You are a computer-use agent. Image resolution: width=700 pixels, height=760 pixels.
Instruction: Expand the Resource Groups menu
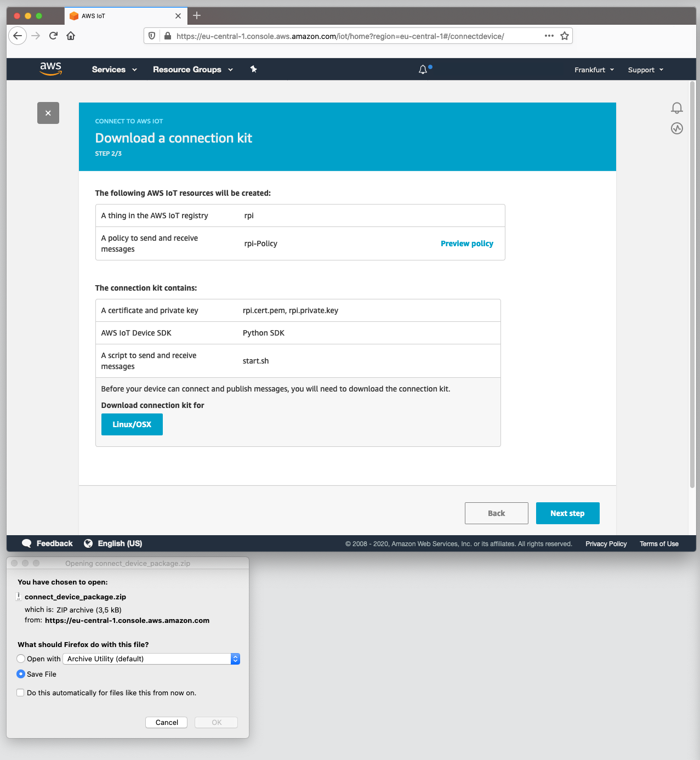193,70
